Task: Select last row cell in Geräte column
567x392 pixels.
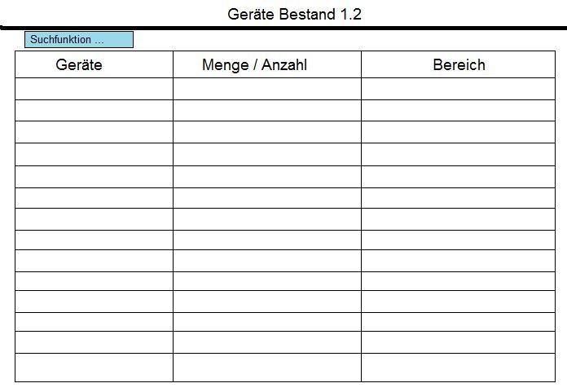Action: point(94,368)
